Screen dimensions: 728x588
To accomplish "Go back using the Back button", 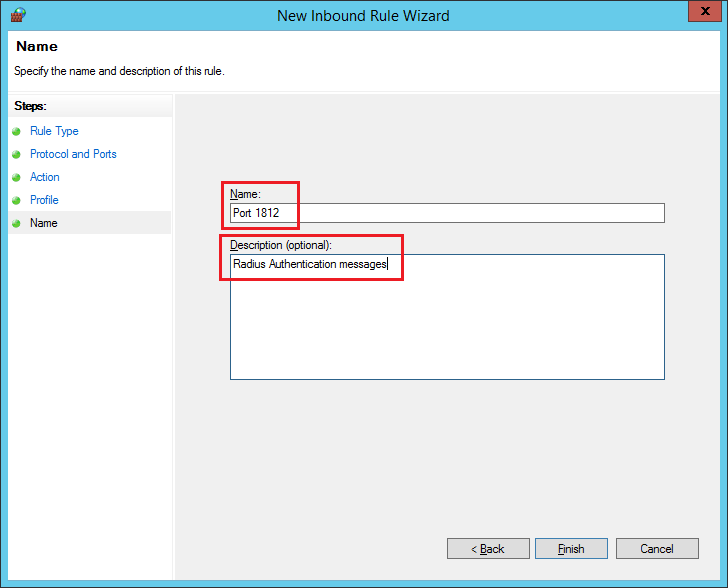I will pyautogui.click(x=489, y=549).
